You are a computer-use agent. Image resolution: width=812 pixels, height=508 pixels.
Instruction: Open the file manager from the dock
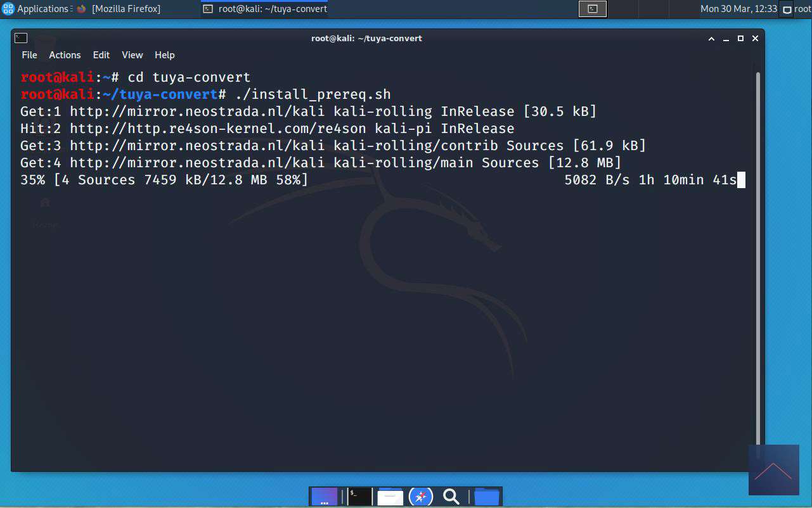coord(390,497)
